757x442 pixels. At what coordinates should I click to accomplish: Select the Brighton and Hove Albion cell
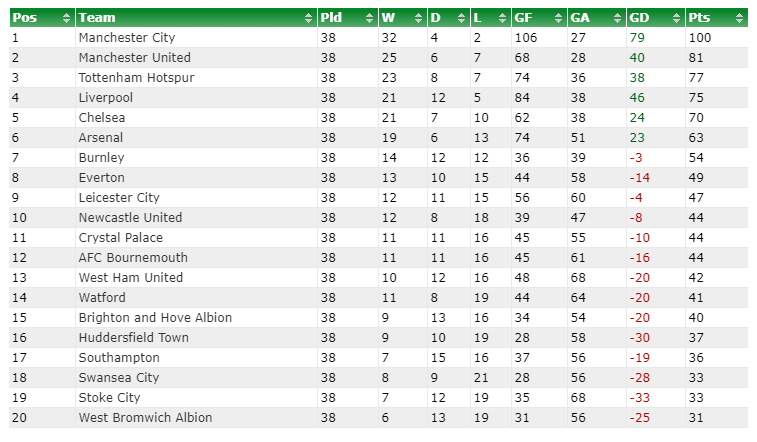pyautogui.click(x=155, y=318)
